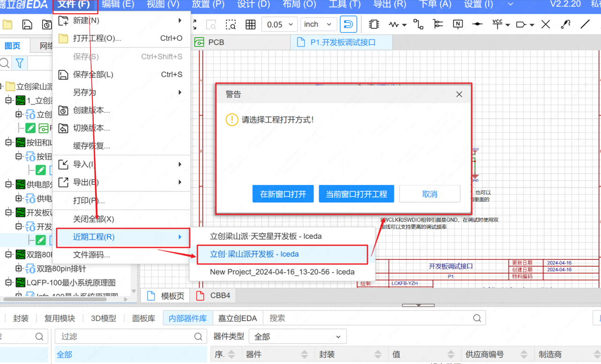
Task: Collapse the LQFP-100最小系统原理图 tree node
Action: 8,282
